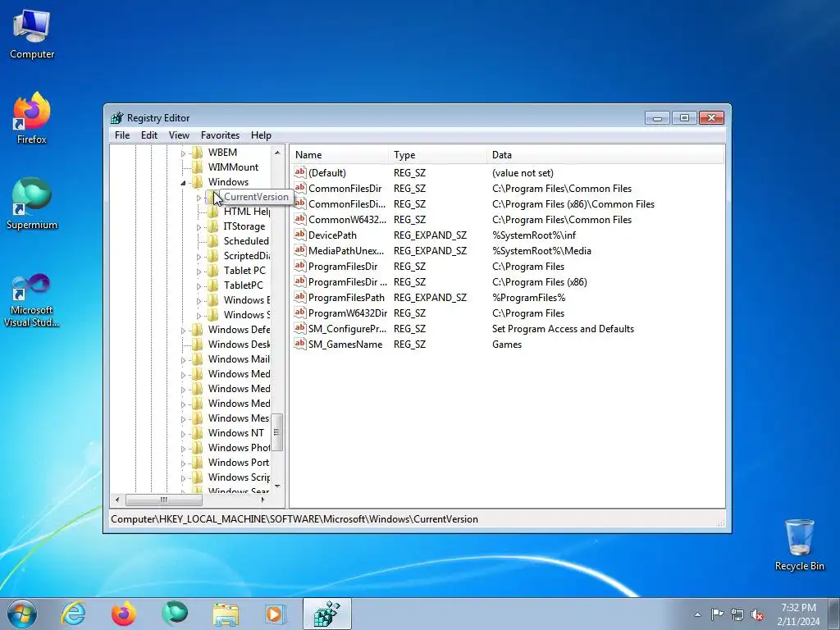This screenshot has height=630, width=840.
Task: Expand the ScriptedDiagnostics key
Action: [x=199, y=257]
